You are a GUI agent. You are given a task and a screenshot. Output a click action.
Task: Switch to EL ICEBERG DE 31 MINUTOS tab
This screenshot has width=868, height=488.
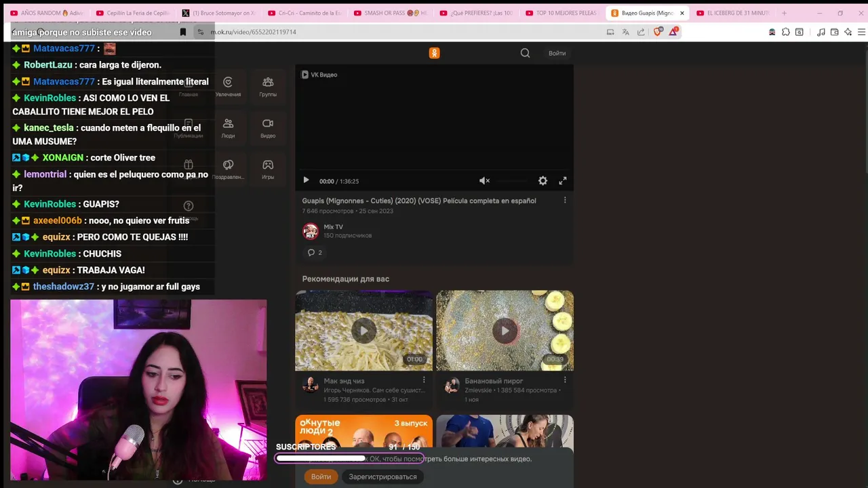tap(734, 13)
